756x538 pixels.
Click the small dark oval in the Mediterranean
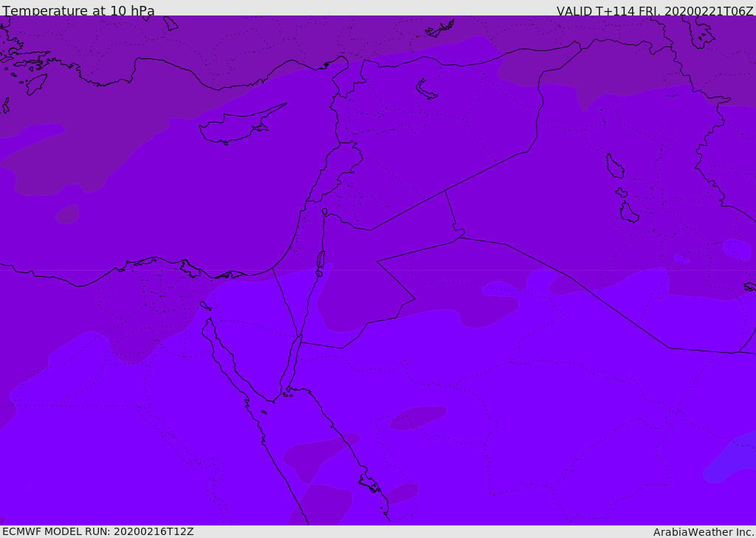(67, 215)
